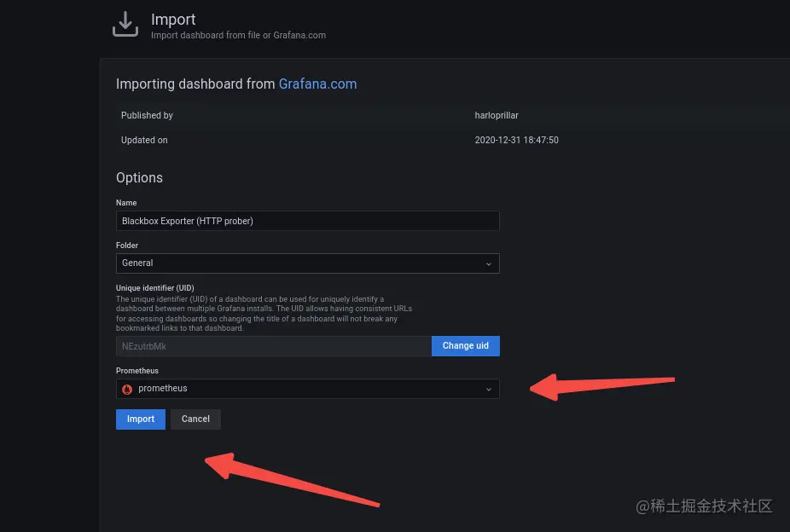
Task: Open the Folder dropdown showing General
Action: 307,263
